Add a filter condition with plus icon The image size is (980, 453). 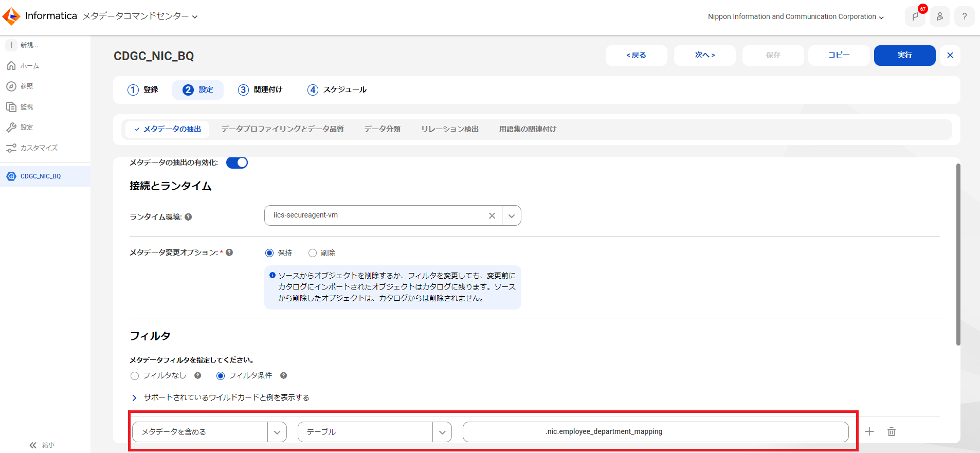(869, 431)
